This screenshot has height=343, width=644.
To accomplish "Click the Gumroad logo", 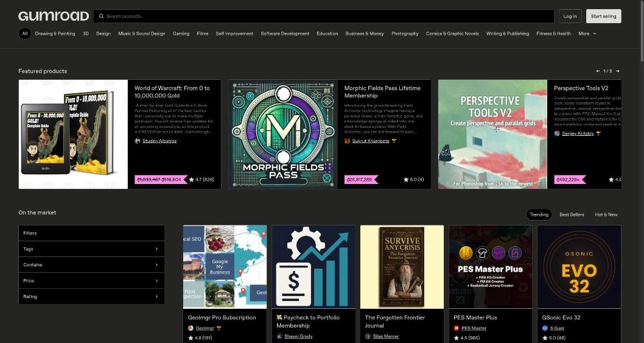I will click(54, 16).
